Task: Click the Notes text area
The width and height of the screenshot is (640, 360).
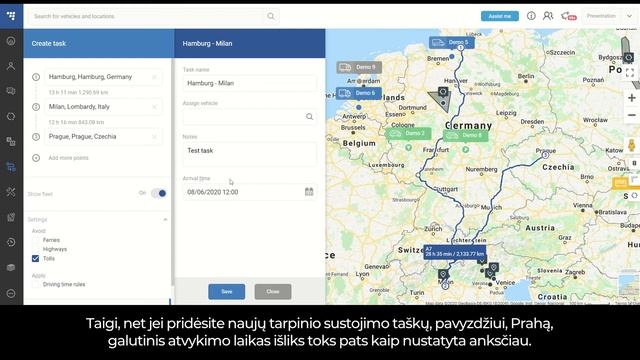Action: 249,154
